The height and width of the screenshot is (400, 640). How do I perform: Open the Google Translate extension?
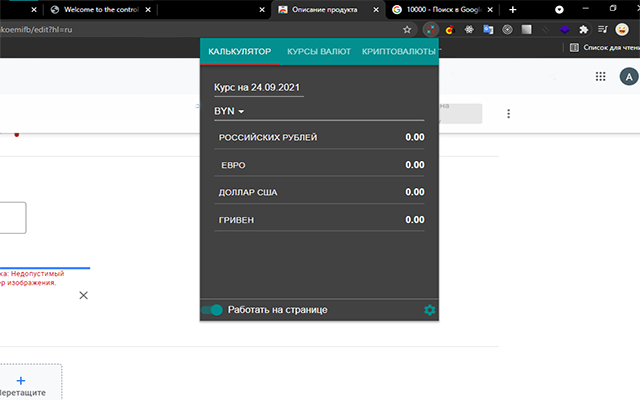[488, 29]
